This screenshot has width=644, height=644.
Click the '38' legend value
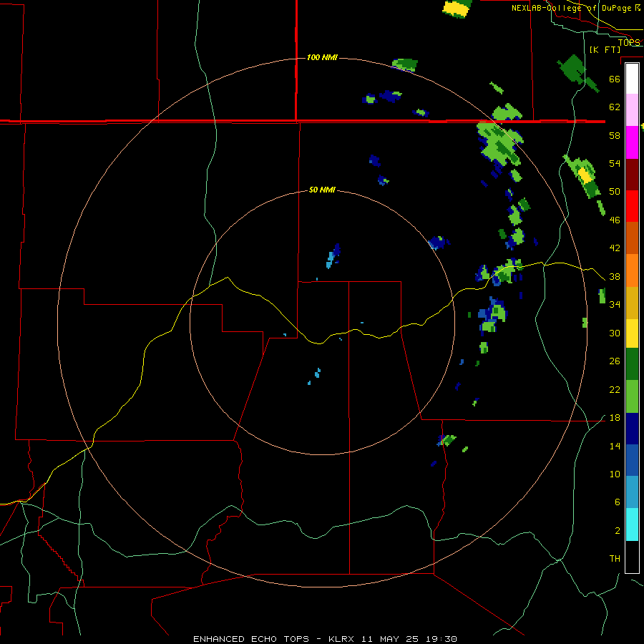(x=615, y=277)
